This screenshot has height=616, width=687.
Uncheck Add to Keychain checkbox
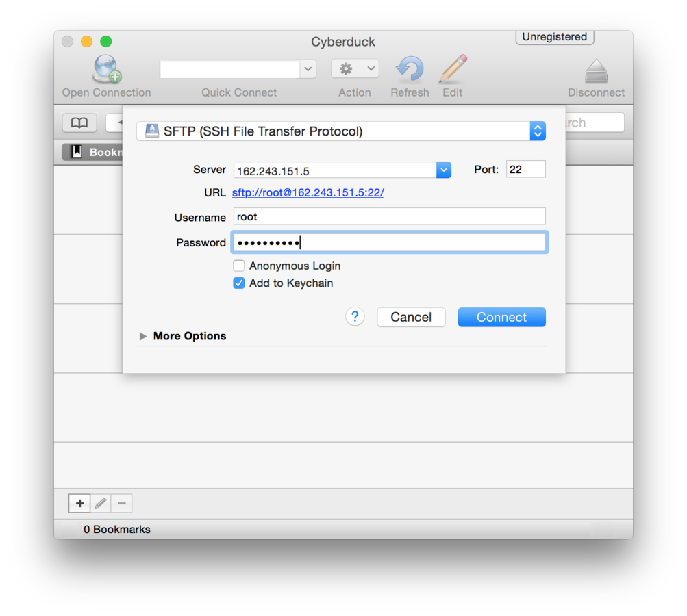(239, 283)
